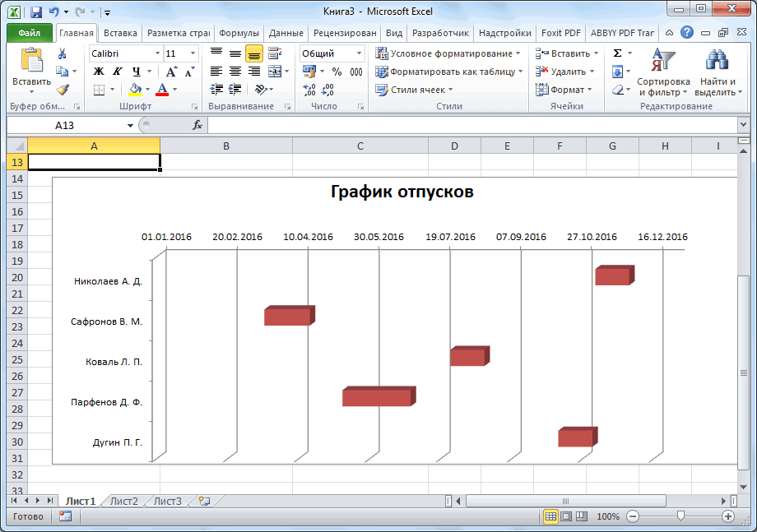Toggle italic К formatting
Screen dimensions: 757x532
(x=117, y=72)
